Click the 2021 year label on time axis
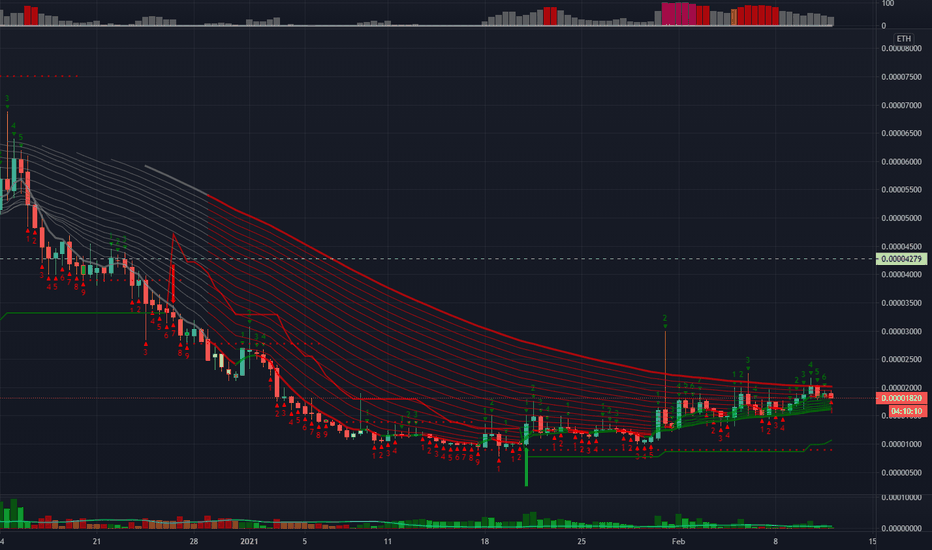Screen dimensions: 932x550 [x=249, y=541]
